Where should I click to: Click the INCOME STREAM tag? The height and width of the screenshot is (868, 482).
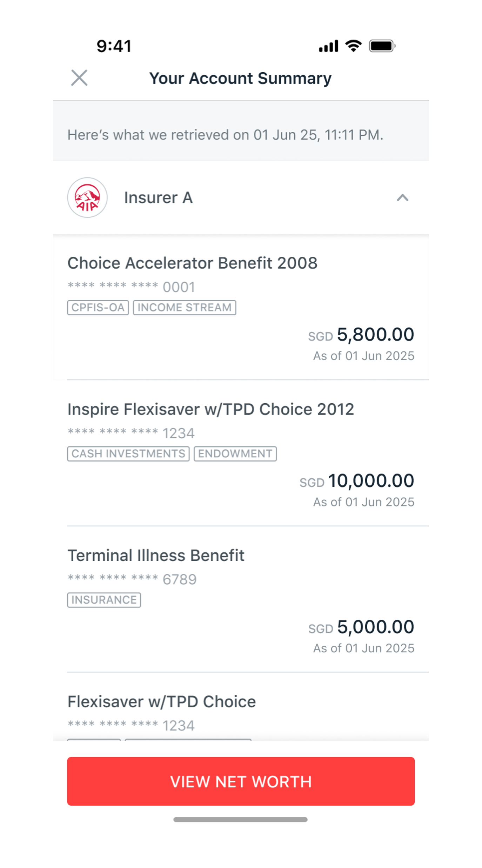click(185, 308)
